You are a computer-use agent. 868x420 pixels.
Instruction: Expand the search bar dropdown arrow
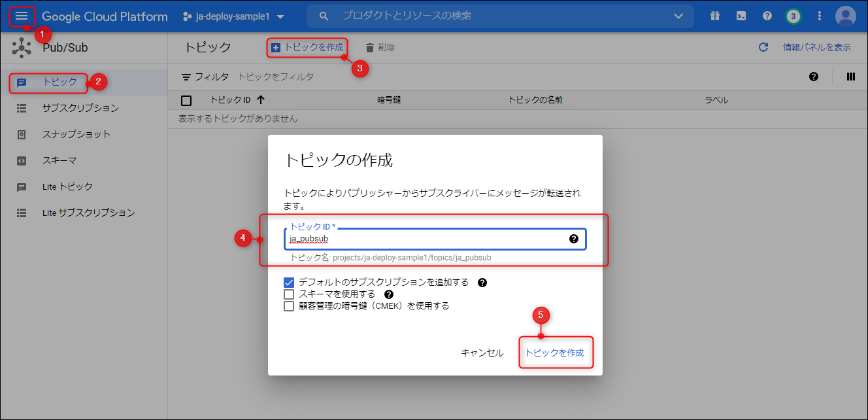click(x=678, y=16)
